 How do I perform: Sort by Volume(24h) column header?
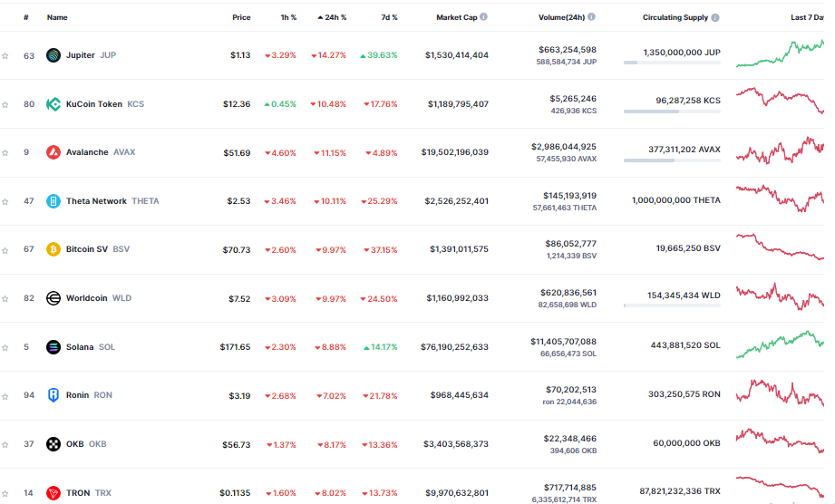pyautogui.click(x=561, y=17)
